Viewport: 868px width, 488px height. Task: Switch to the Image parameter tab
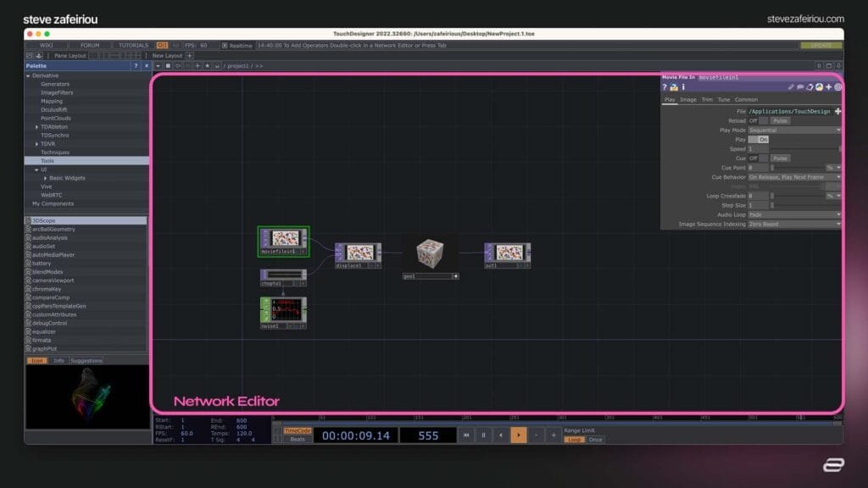[688, 100]
